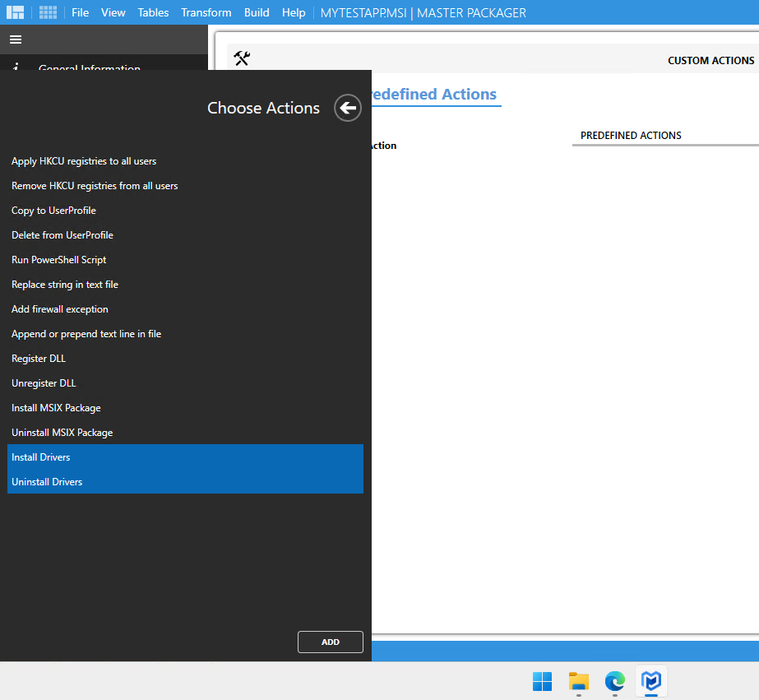Choose Register DLL action
Image resolution: width=759 pixels, height=700 pixels.
185,359
